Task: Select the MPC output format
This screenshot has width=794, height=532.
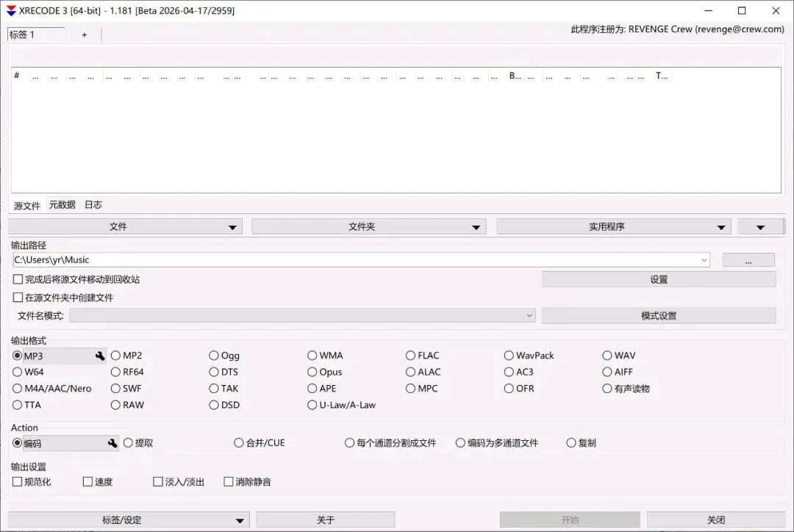Action: pos(422,389)
